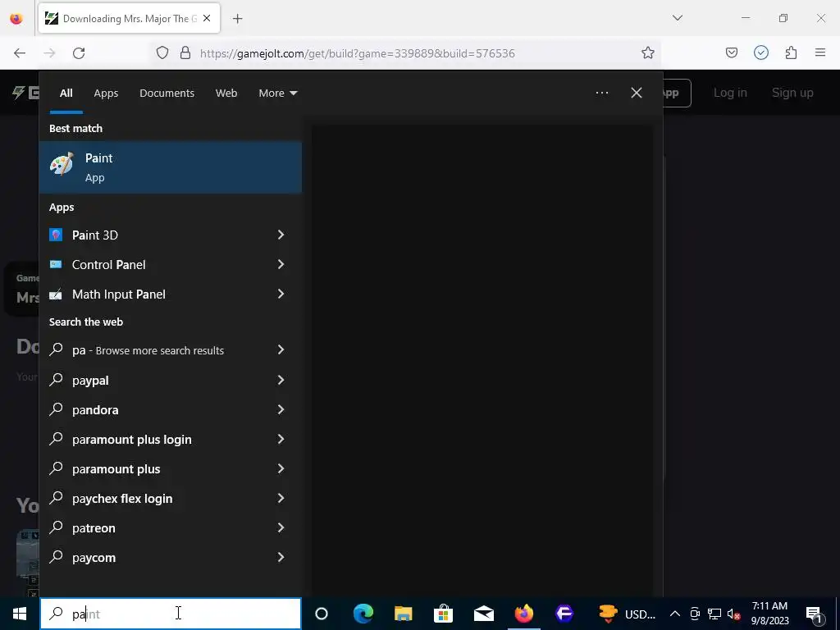Open Firefox application hamburger menu

(x=820, y=52)
